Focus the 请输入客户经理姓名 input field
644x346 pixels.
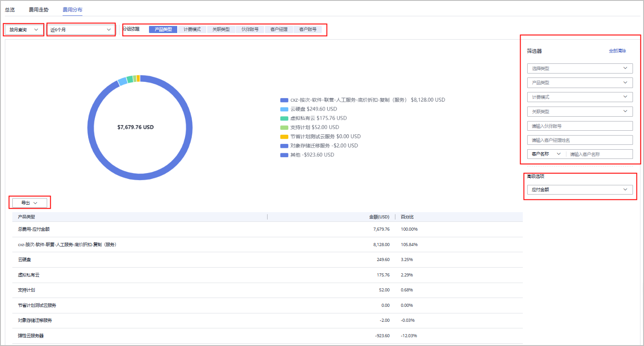coord(580,140)
